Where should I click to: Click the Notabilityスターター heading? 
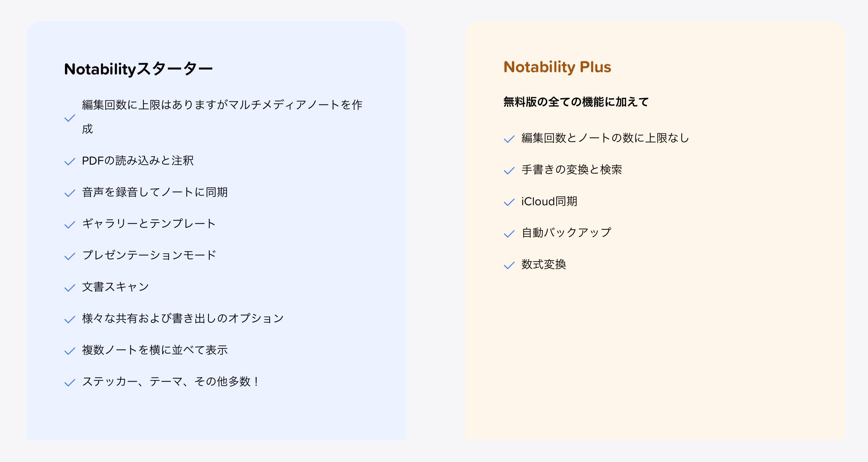(x=139, y=69)
